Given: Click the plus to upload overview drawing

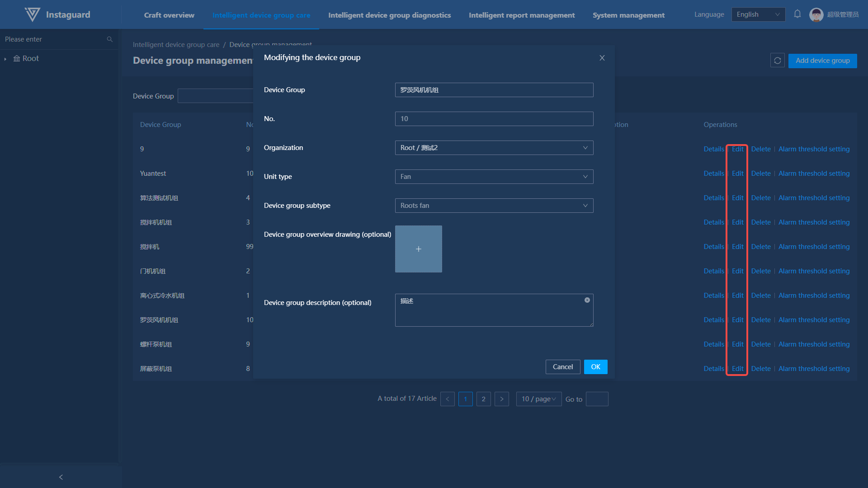Looking at the screenshot, I should (418, 249).
